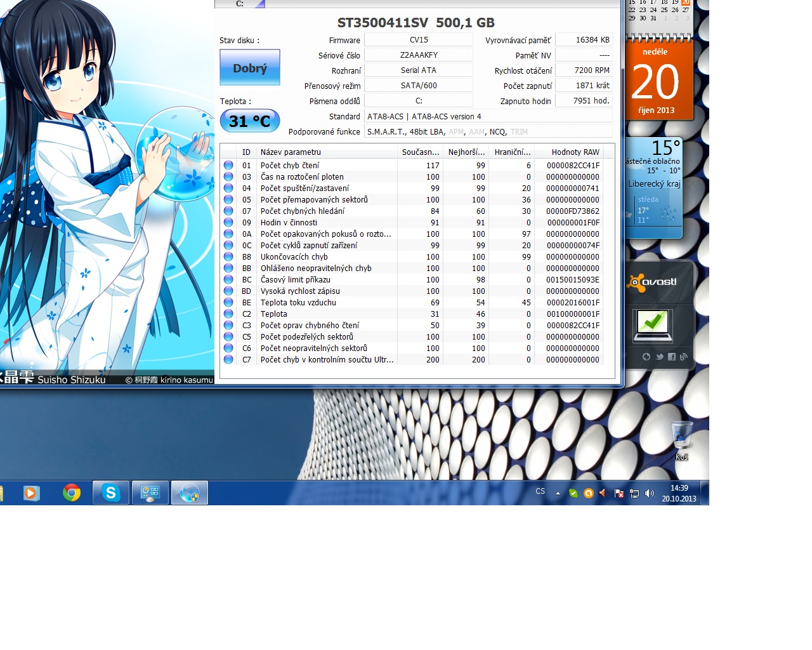The height and width of the screenshot is (650, 812).
Task: Click status circle for Počet podezřelých sektorů
Action: point(228,336)
